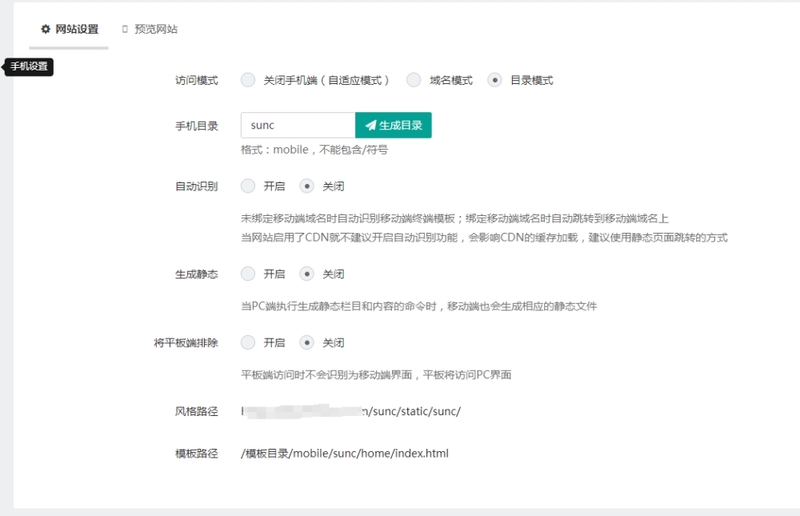The height and width of the screenshot is (516, 800).
Task: Select the 目录模式 radio button
Action: pos(494,80)
